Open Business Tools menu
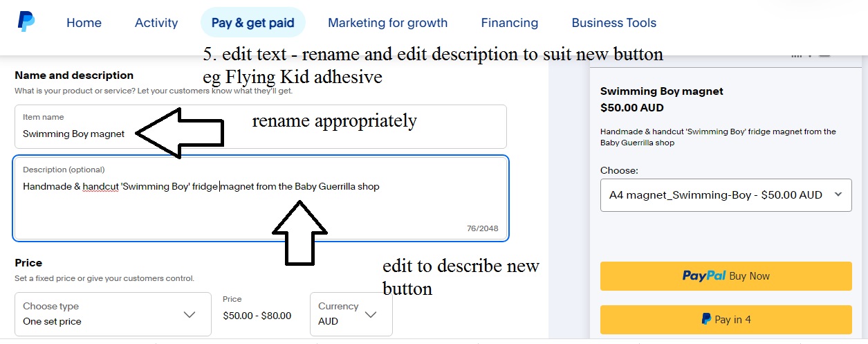868x344 pixels. [x=614, y=23]
